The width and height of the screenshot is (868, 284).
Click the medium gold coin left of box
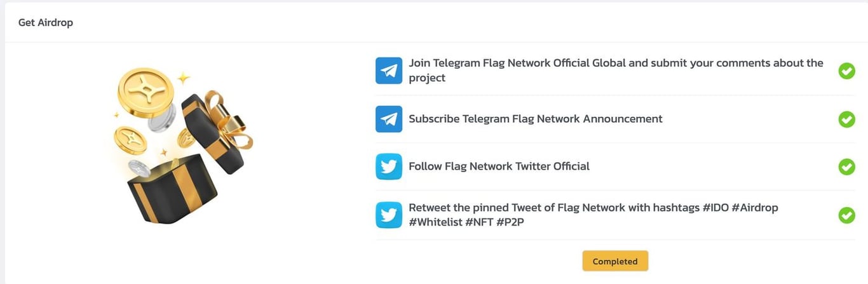click(x=130, y=140)
